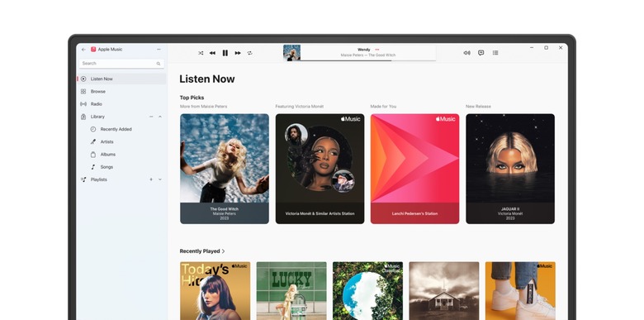Screen dimensions: 644x320
Task: Skip to the next track
Action: point(238,53)
